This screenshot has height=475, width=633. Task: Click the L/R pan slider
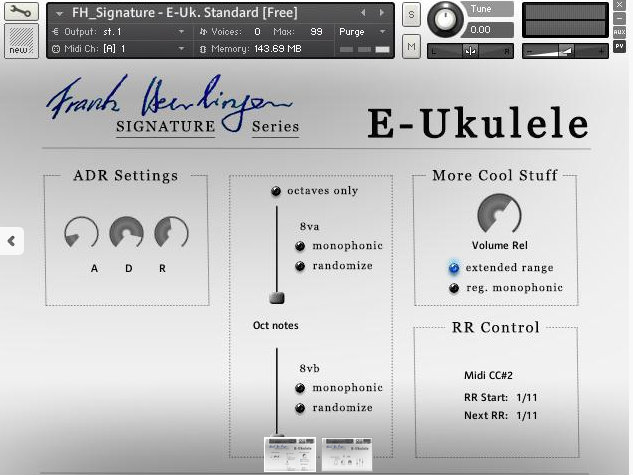(x=470, y=51)
